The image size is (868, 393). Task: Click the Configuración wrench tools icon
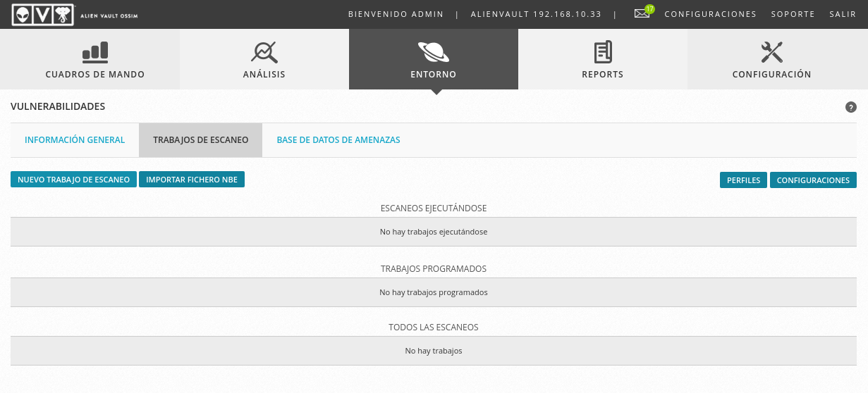click(771, 51)
